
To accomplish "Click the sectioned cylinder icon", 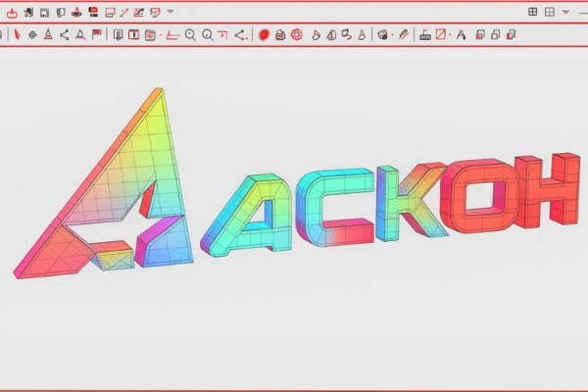I will (331, 35).
